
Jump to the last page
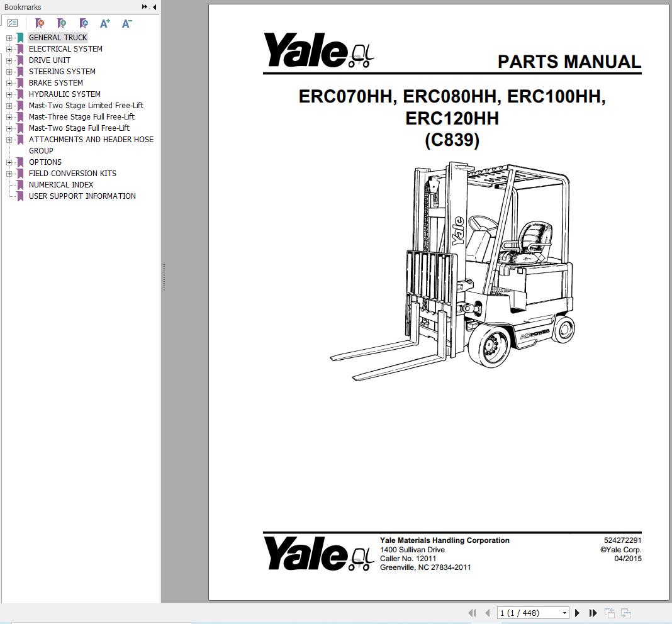click(x=592, y=612)
